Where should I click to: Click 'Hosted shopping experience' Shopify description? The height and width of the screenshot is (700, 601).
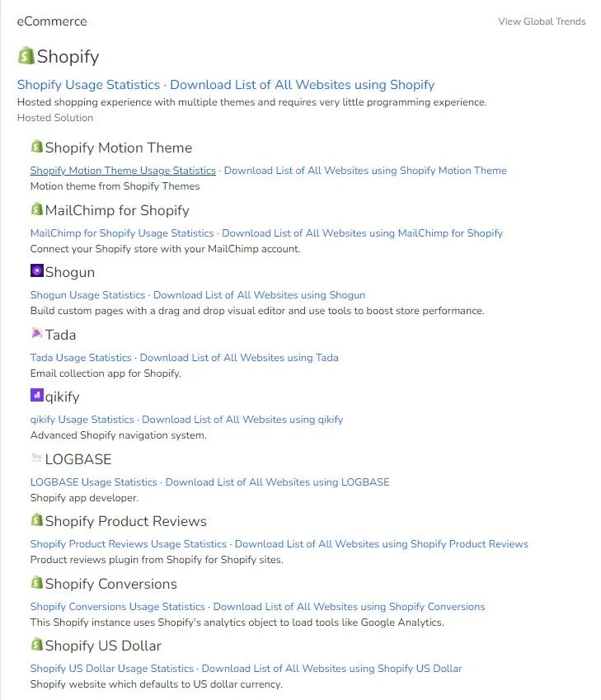(x=251, y=102)
